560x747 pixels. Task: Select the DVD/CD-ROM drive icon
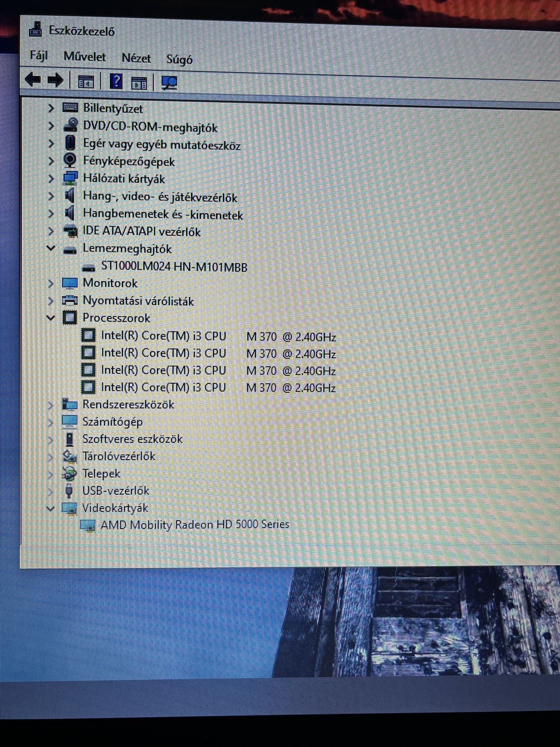click(71, 125)
